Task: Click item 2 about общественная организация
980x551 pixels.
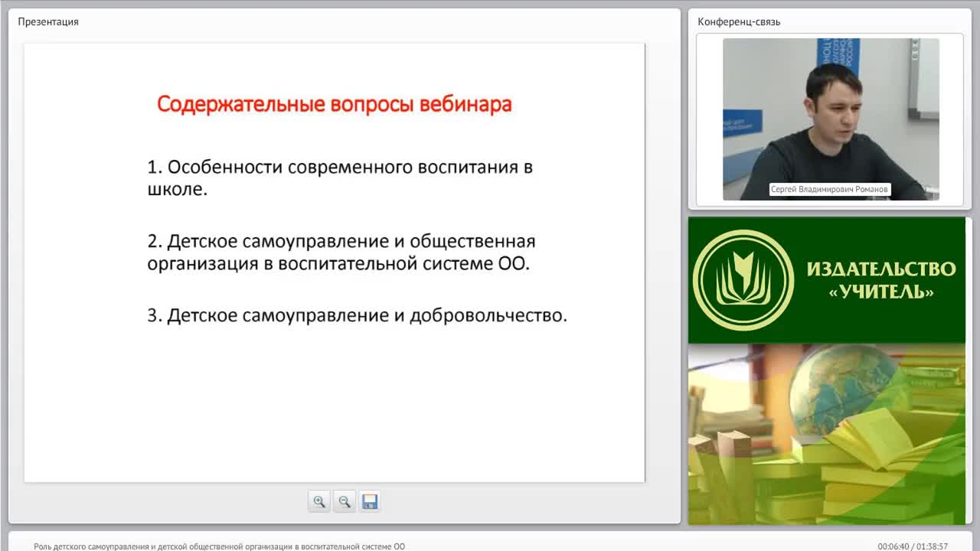Action: coord(341,253)
